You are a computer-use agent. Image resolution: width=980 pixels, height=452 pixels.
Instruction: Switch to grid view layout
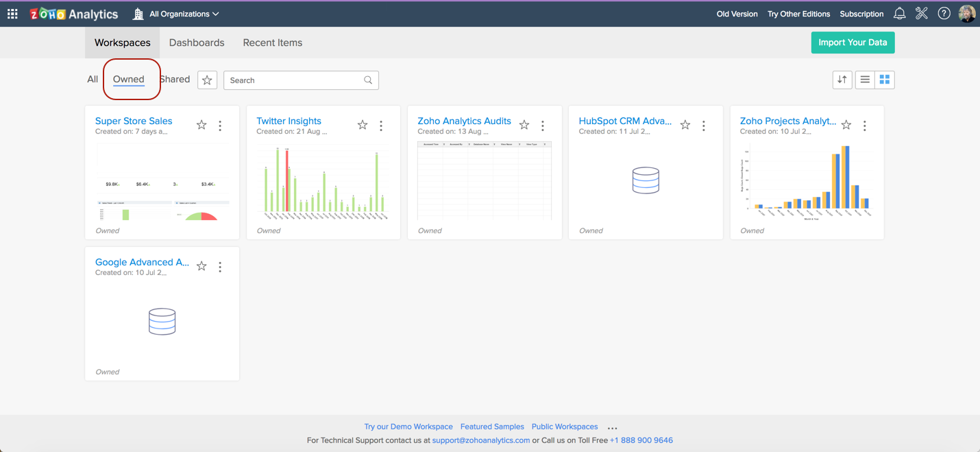pos(885,80)
